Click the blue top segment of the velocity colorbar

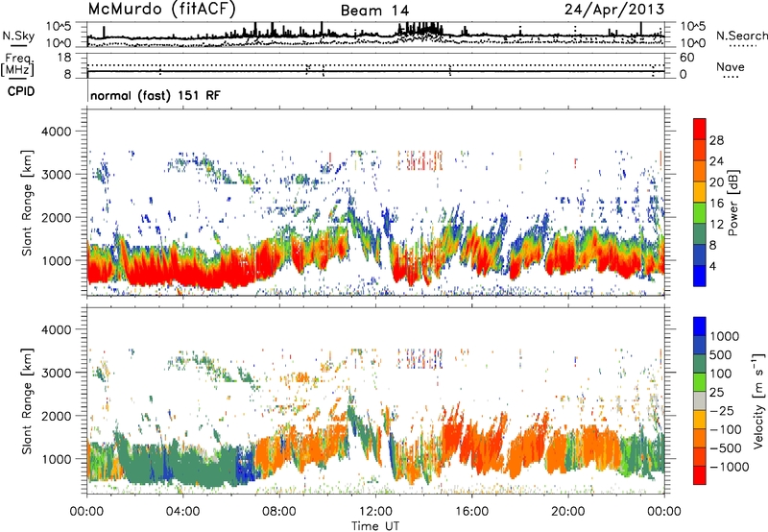tap(700, 326)
